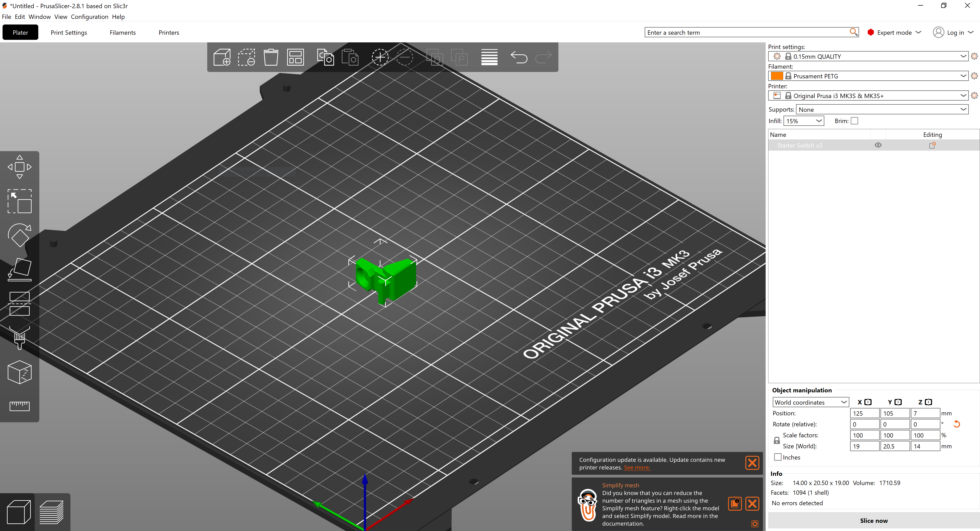Open the Printer selection dropdown
Image resolution: width=980 pixels, height=531 pixels.
(x=868, y=95)
